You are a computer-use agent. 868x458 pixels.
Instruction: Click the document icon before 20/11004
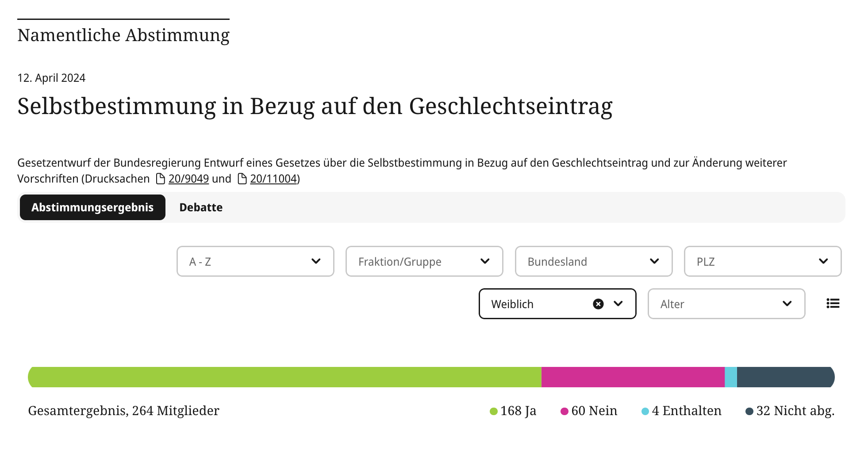click(242, 179)
